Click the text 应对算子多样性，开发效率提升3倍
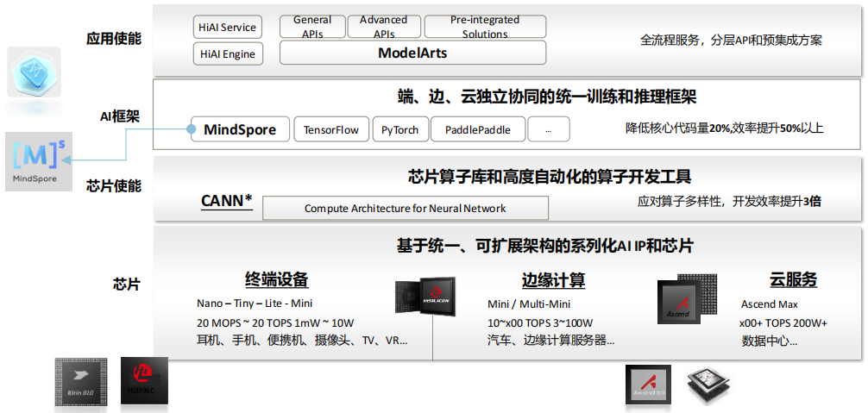Image resolution: width=868 pixels, height=413 pixels. click(x=730, y=202)
